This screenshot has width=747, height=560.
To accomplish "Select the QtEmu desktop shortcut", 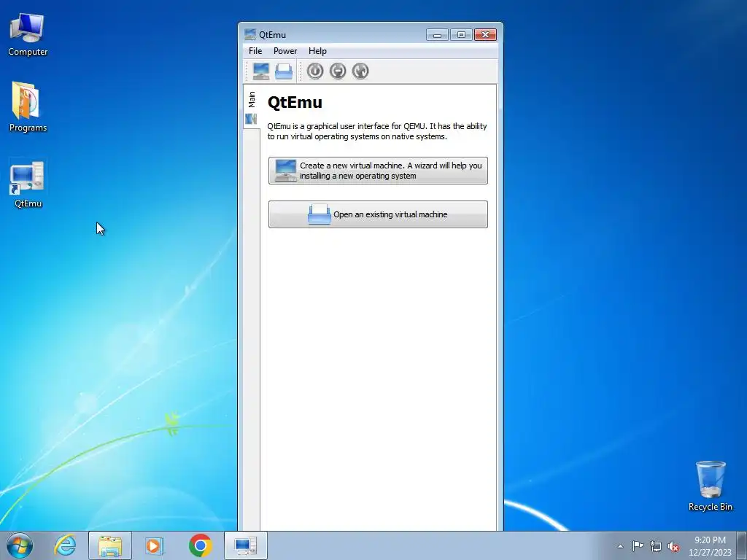I will [x=28, y=184].
